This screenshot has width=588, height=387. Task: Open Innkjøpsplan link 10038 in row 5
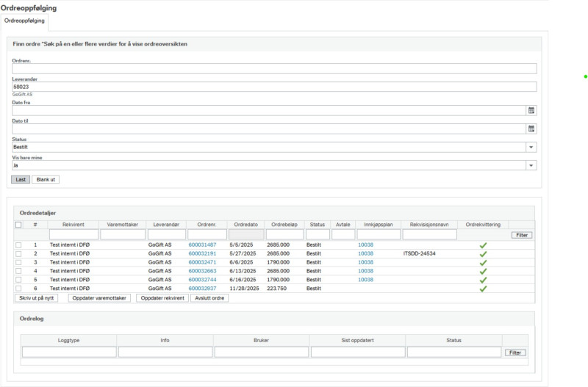point(365,280)
